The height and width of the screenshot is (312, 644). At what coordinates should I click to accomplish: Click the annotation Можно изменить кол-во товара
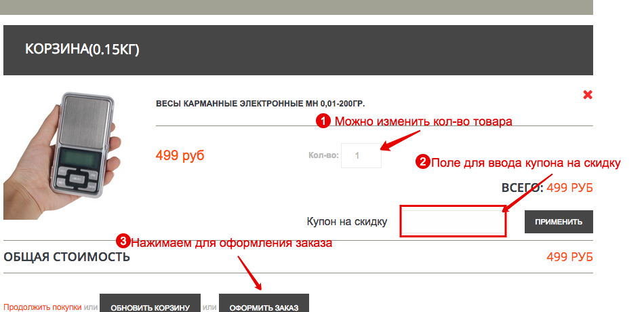coord(424,121)
